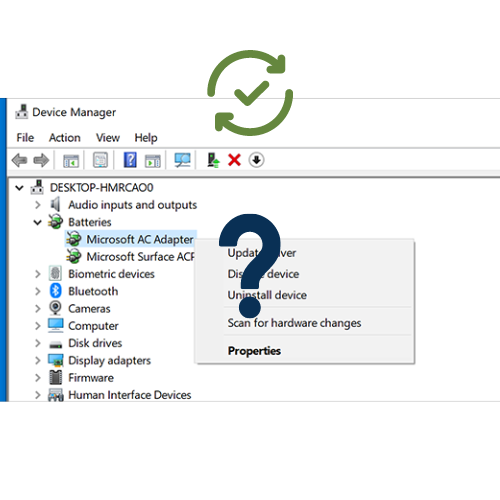Screen dimensions: 500x500
Task: Select the Biometric devices label
Action: point(111,274)
